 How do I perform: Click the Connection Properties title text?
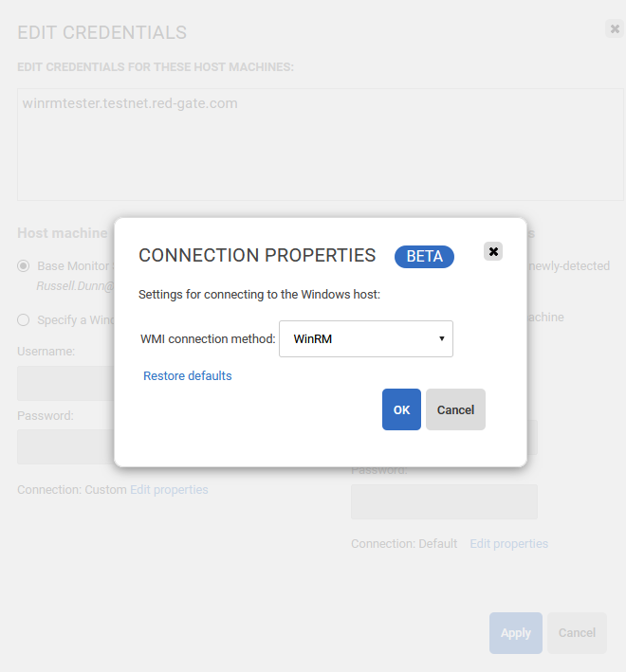click(257, 256)
